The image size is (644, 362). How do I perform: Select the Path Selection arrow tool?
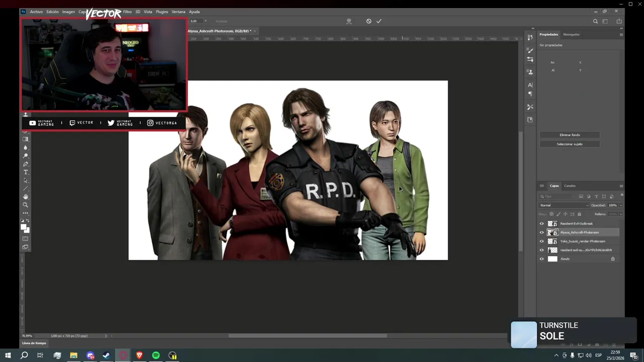[26, 180]
